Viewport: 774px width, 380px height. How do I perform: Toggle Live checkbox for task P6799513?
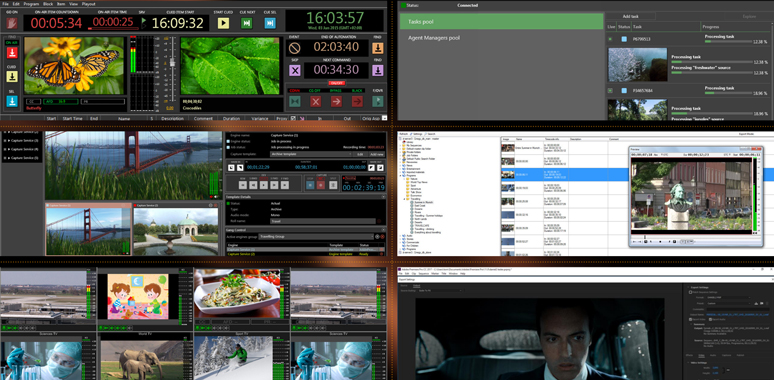coord(611,38)
